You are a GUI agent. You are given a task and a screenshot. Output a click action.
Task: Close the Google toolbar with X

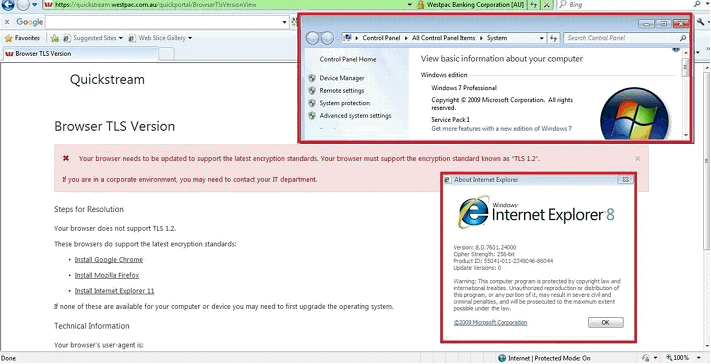coord(7,22)
